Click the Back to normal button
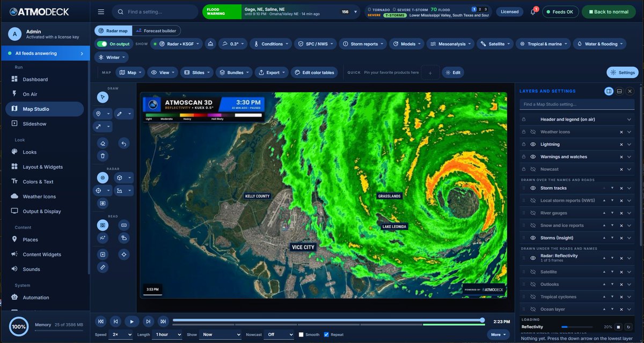 pos(609,12)
